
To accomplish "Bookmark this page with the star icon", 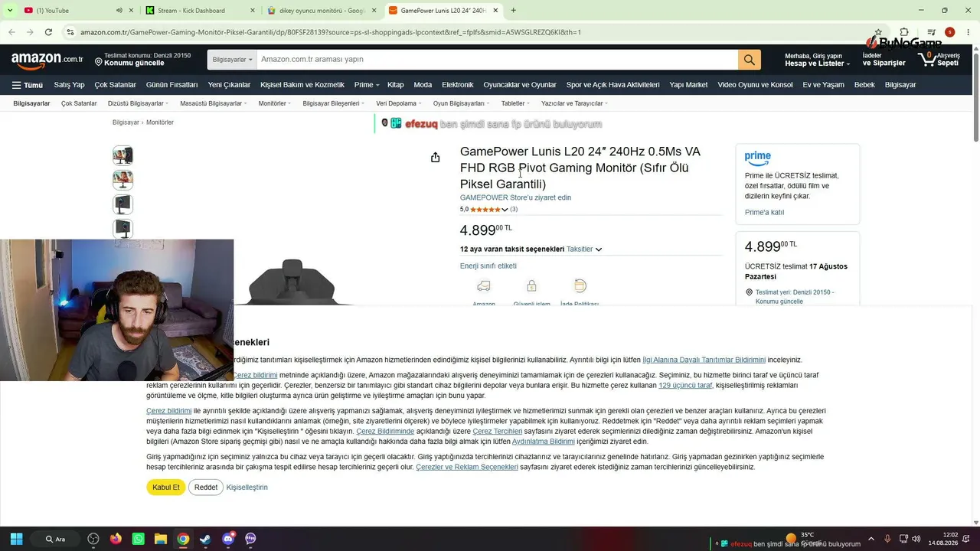I will click(878, 32).
